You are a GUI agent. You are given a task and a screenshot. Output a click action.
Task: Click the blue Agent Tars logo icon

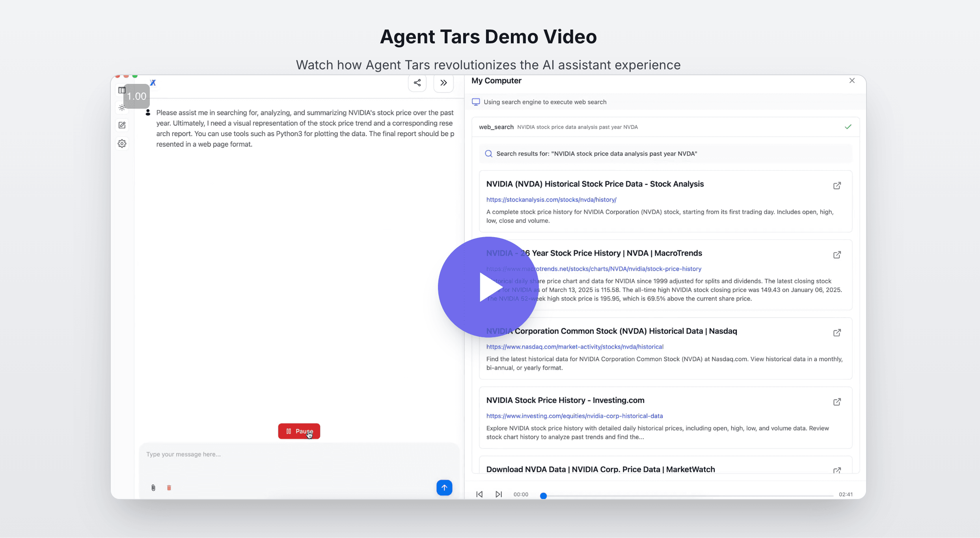[x=153, y=83]
